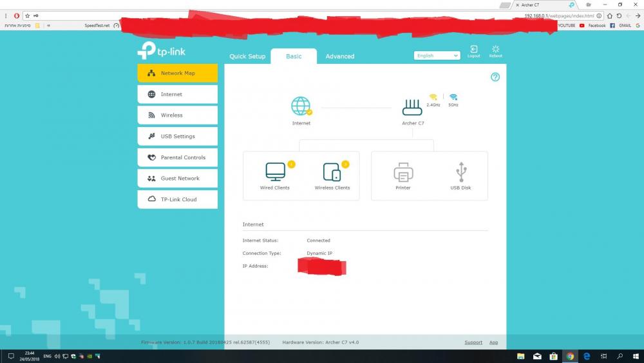Click the Support link in footer
This screenshot has width=644, height=363.
pos(473,342)
